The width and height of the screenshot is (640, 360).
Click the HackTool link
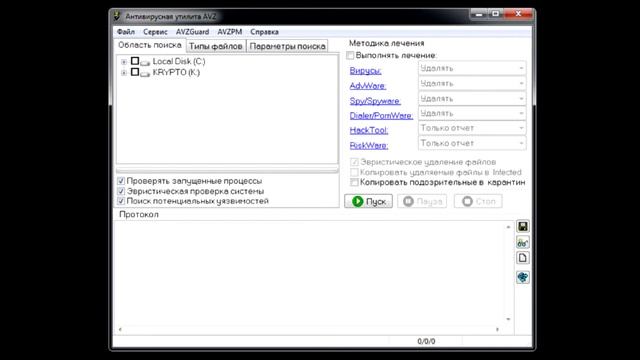(369, 130)
